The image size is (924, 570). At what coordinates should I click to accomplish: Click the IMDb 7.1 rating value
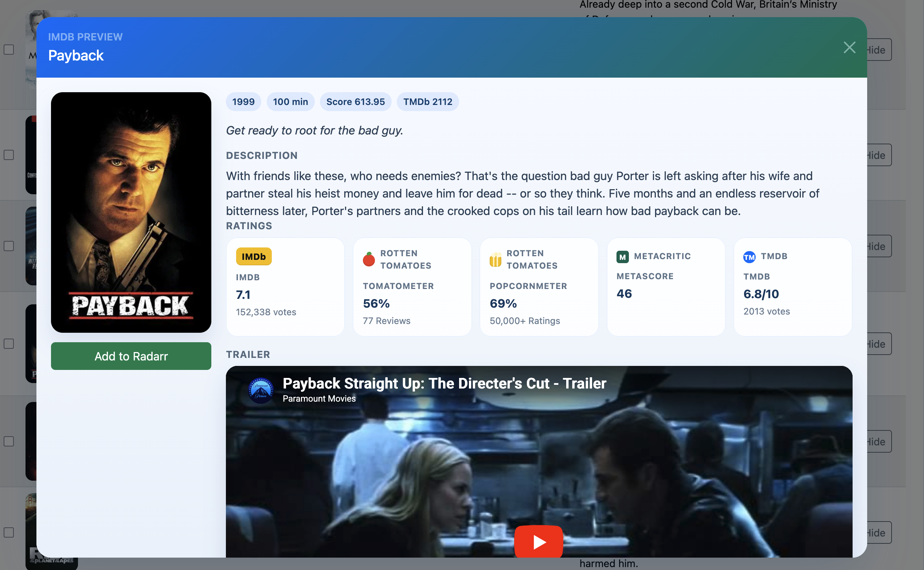(x=243, y=295)
